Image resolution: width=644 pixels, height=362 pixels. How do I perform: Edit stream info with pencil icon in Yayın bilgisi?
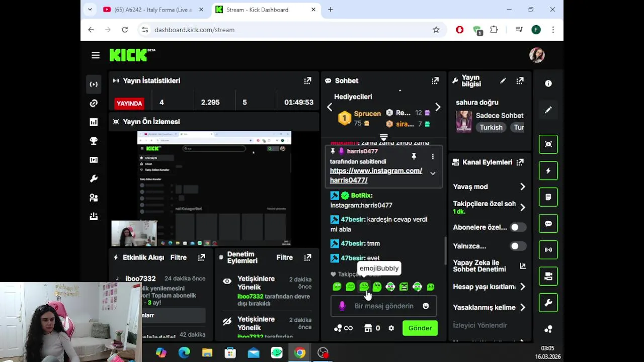coord(503,80)
